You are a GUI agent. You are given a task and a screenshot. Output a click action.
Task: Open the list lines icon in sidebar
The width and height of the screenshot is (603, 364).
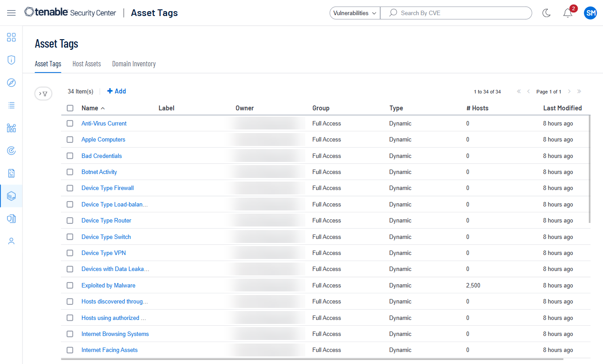[x=11, y=105]
